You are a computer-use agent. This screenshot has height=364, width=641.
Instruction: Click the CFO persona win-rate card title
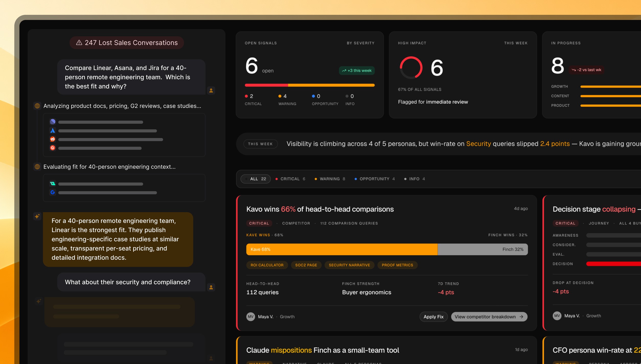coord(597,350)
